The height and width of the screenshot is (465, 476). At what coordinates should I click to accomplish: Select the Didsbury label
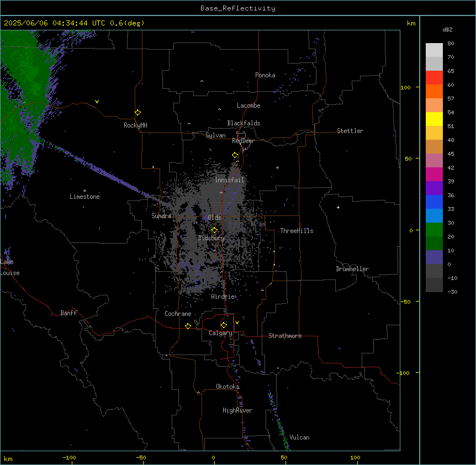[x=211, y=238]
